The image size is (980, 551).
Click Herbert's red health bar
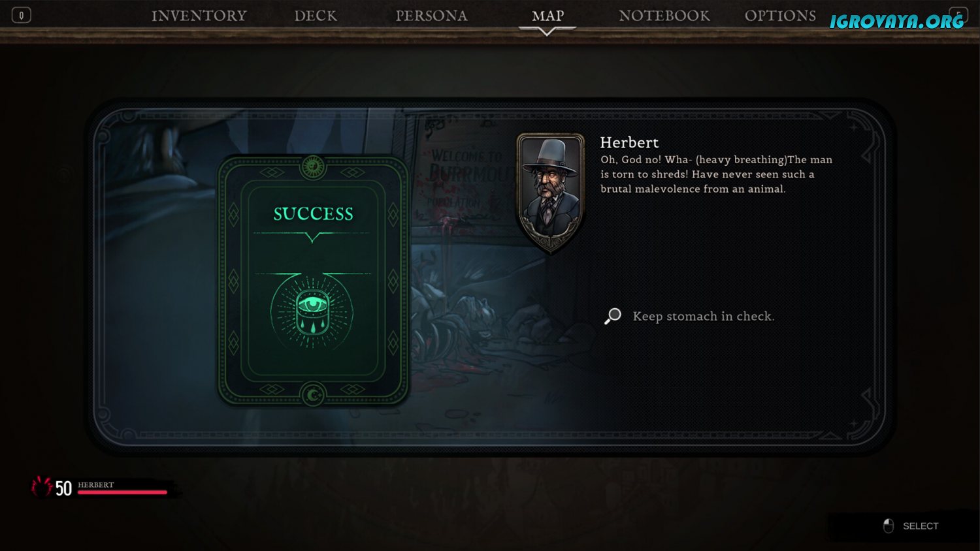[x=122, y=492]
